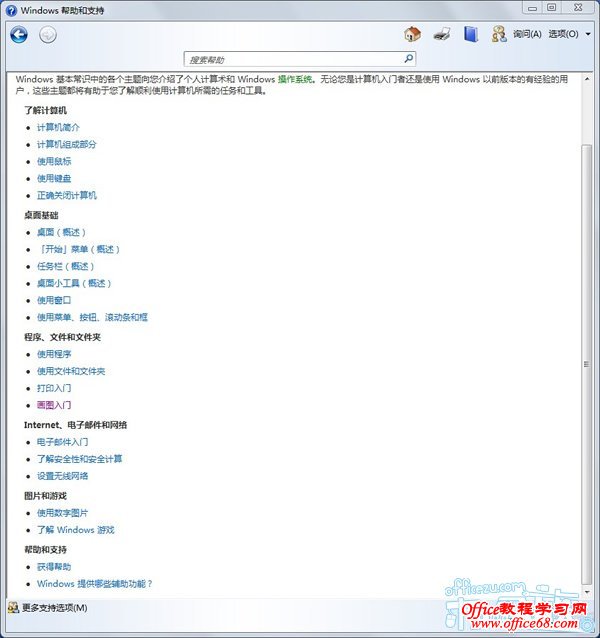
Task: Click the greyed Forward arrow button
Action: [48, 35]
